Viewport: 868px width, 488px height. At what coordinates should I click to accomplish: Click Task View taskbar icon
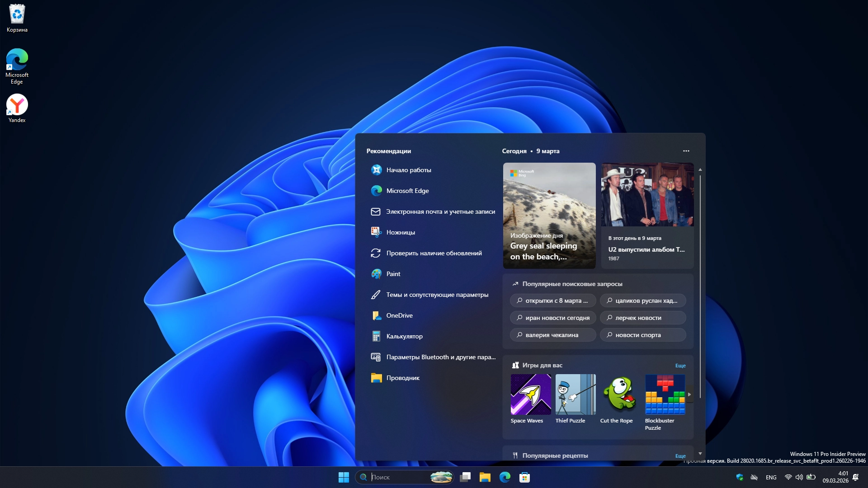pos(465,477)
